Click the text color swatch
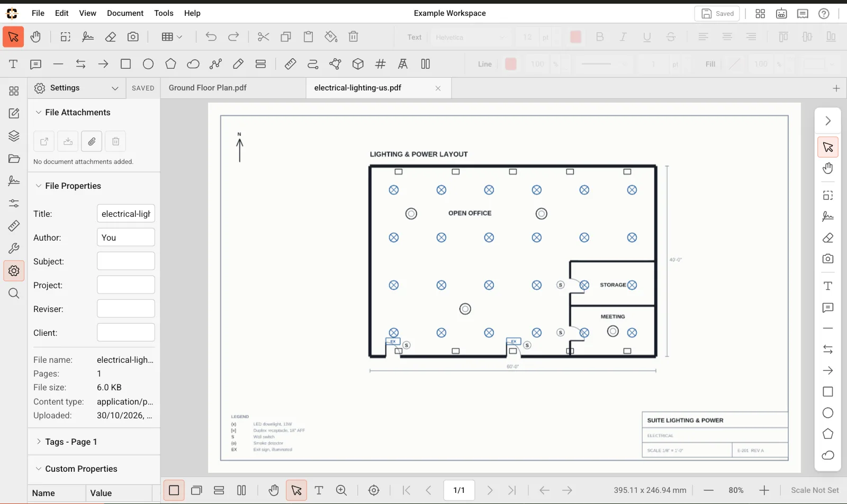The image size is (847, 504). (575, 37)
